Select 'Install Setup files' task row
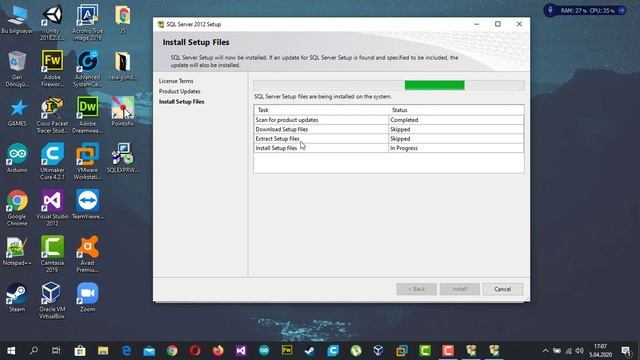The height and width of the screenshot is (360, 640). pyautogui.click(x=389, y=148)
